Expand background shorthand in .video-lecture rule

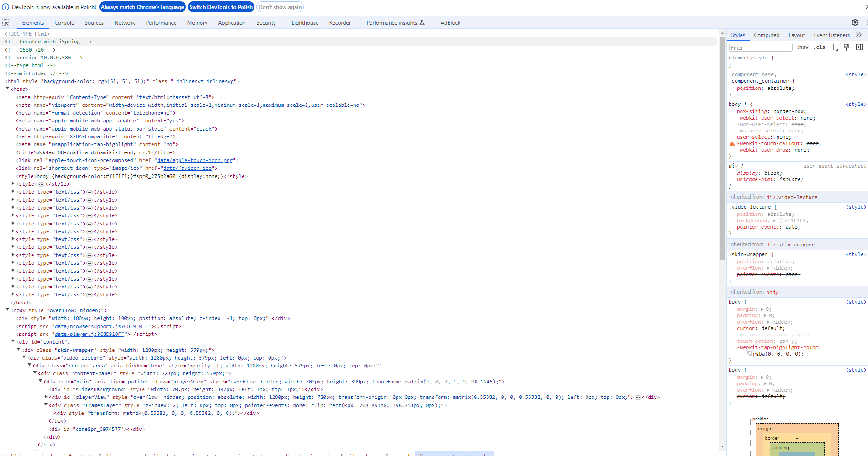(774, 221)
